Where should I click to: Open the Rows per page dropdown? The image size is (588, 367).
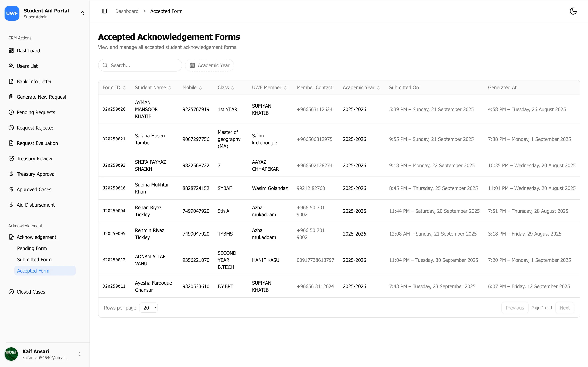[148, 308]
